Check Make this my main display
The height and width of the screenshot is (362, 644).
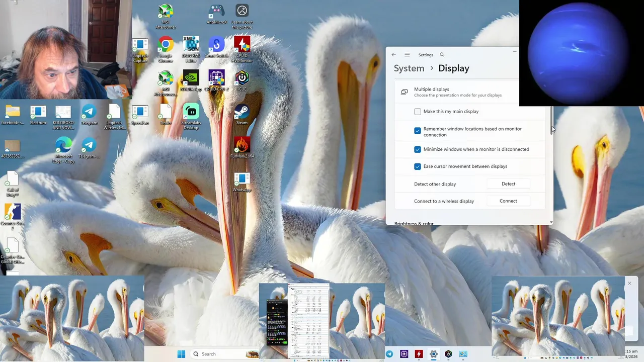418,112
